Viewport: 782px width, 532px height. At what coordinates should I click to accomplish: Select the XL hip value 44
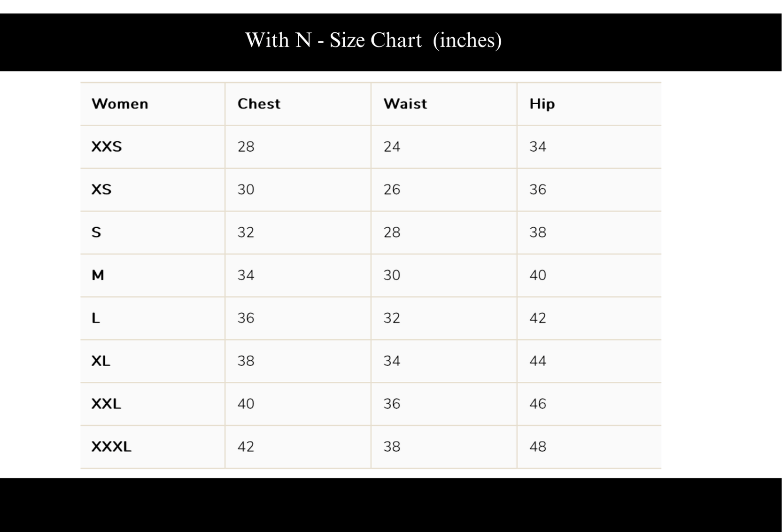(538, 361)
